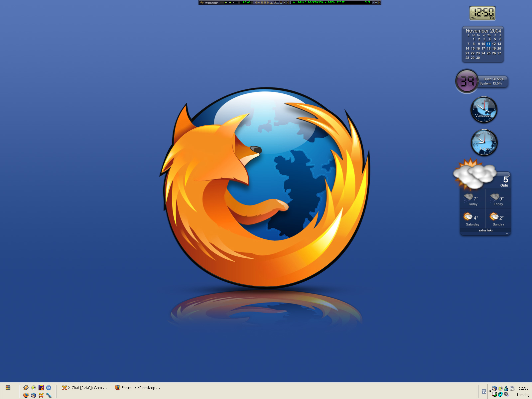This screenshot has height=399, width=532.
Task: Click Winamp elapsed time display 00:46
Action: 247,2
